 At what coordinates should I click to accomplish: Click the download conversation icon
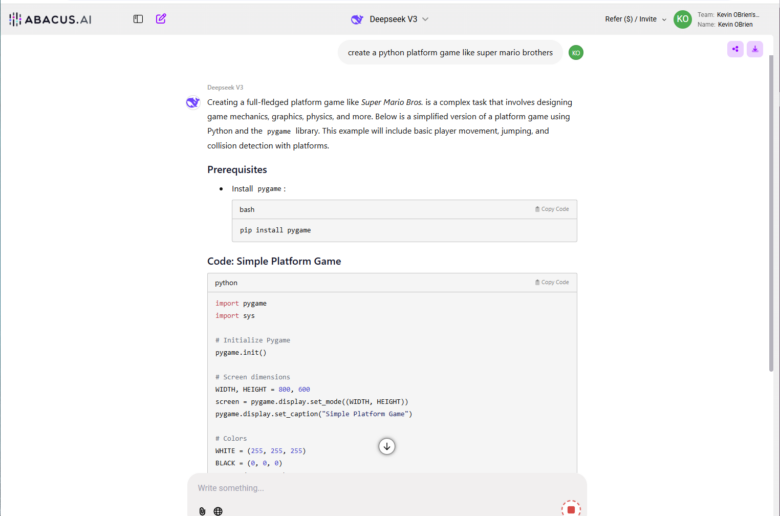pyautogui.click(x=755, y=49)
